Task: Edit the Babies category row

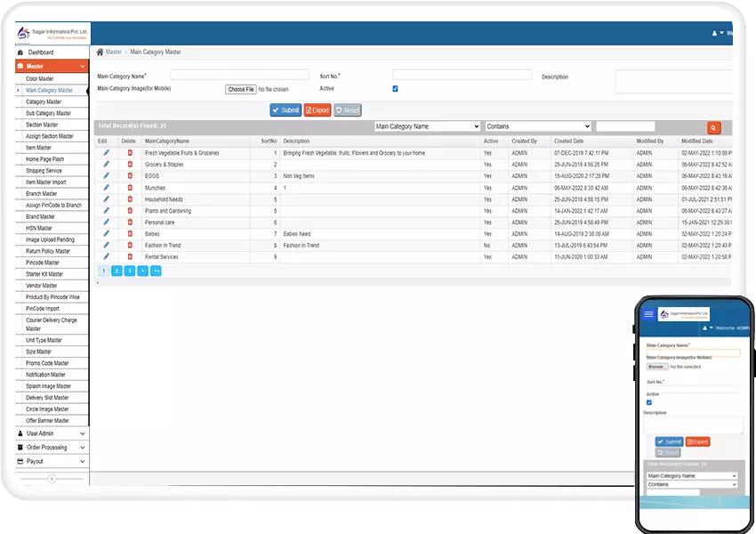Action: 106,233
